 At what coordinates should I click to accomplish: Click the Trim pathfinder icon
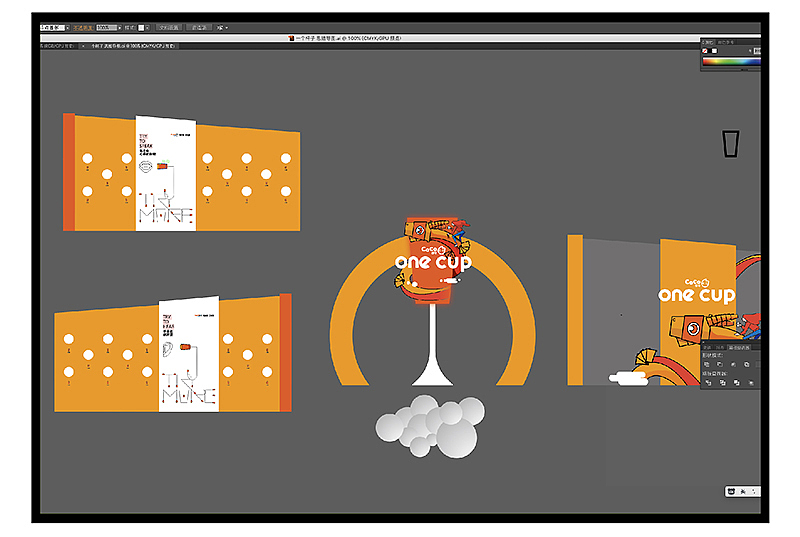722,382
